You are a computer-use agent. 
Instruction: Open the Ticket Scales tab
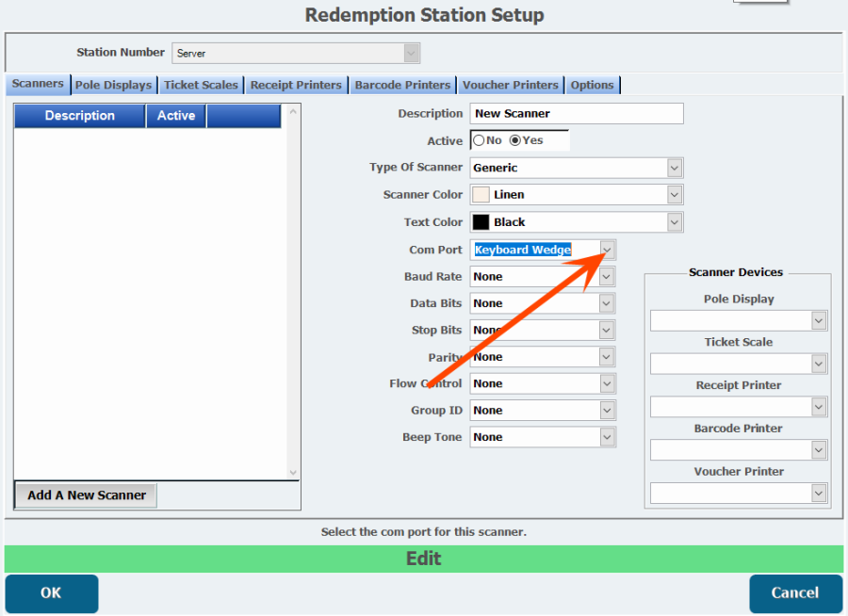[x=201, y=85]
